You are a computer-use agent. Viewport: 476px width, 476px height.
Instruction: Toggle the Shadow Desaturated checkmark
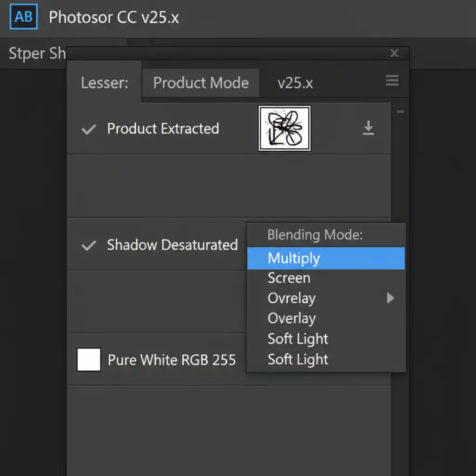coord(88,245)
